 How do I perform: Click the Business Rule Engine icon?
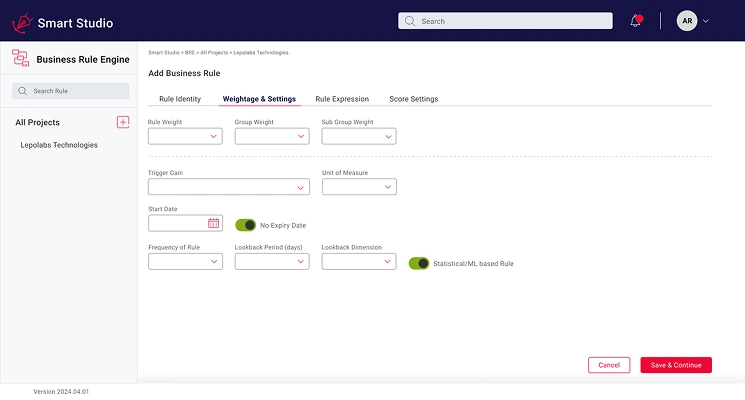(21, 59)
